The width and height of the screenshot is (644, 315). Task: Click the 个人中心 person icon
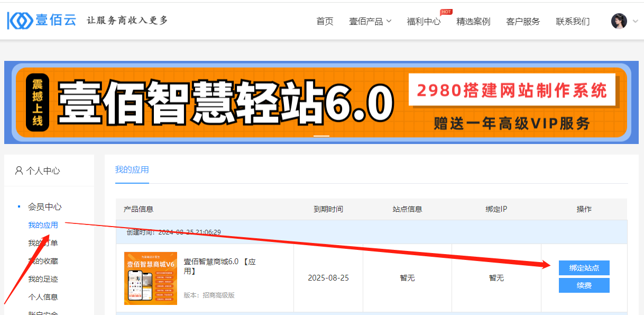[x=19, y=170]
